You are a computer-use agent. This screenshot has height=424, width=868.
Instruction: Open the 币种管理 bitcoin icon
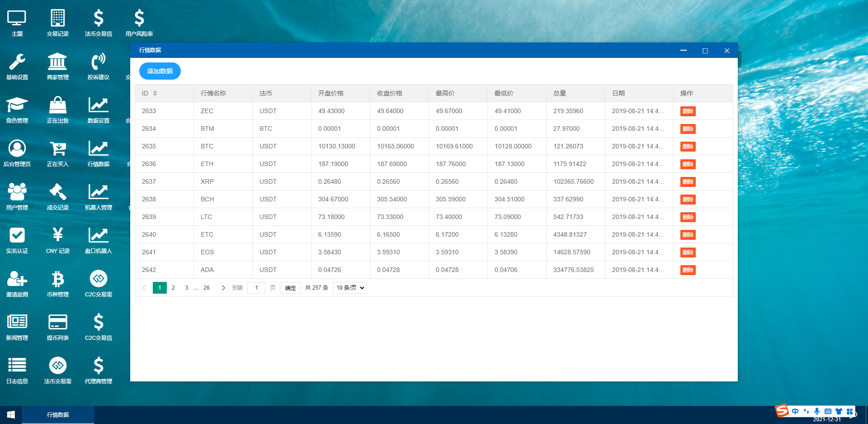coord(57,280)
